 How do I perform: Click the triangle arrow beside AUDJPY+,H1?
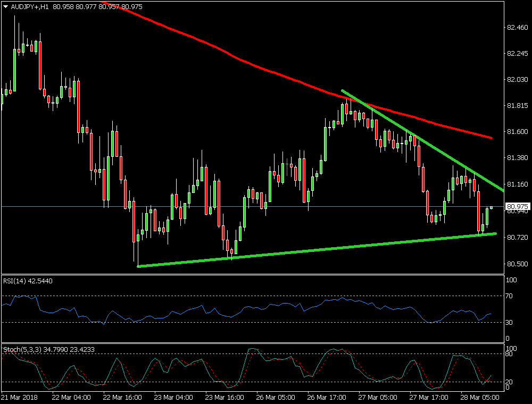pos(6,7)
